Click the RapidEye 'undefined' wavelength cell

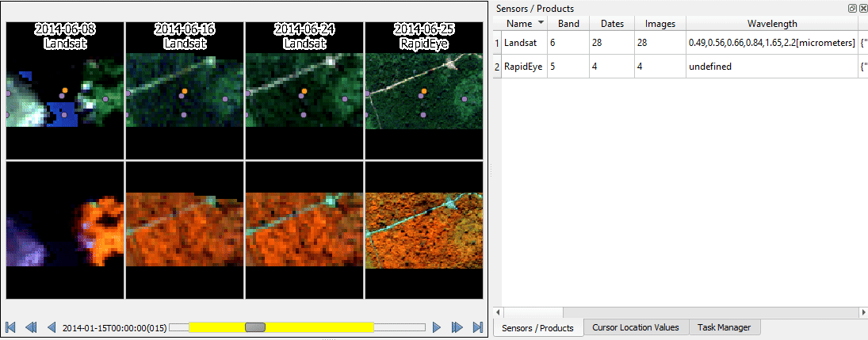pos(772,67)
